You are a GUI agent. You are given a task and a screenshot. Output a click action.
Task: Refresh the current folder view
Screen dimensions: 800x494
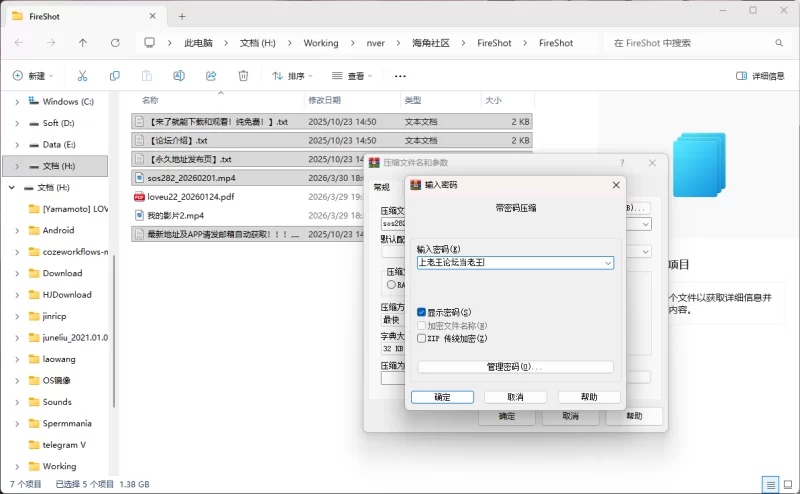pyautogui.click(x=115, y=43)
